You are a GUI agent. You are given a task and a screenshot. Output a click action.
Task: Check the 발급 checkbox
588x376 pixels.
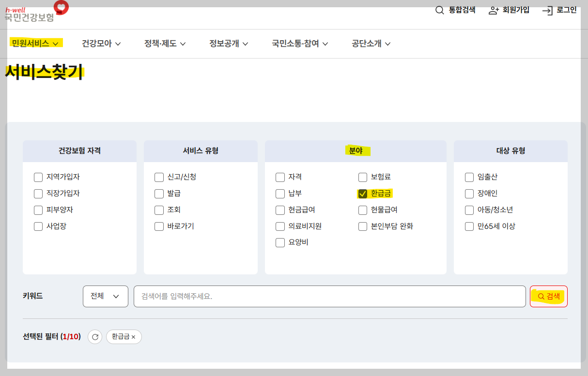tap(159, 194)
